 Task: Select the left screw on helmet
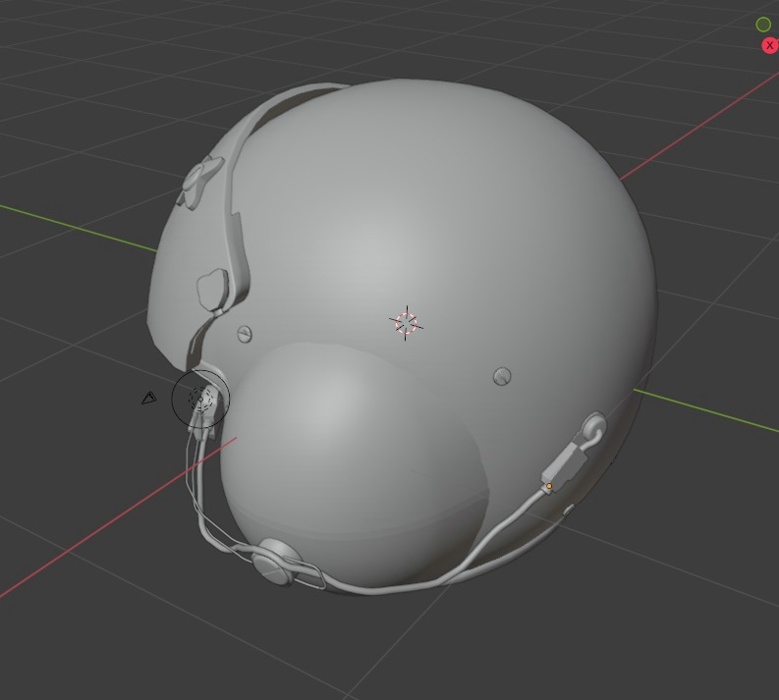245,335
